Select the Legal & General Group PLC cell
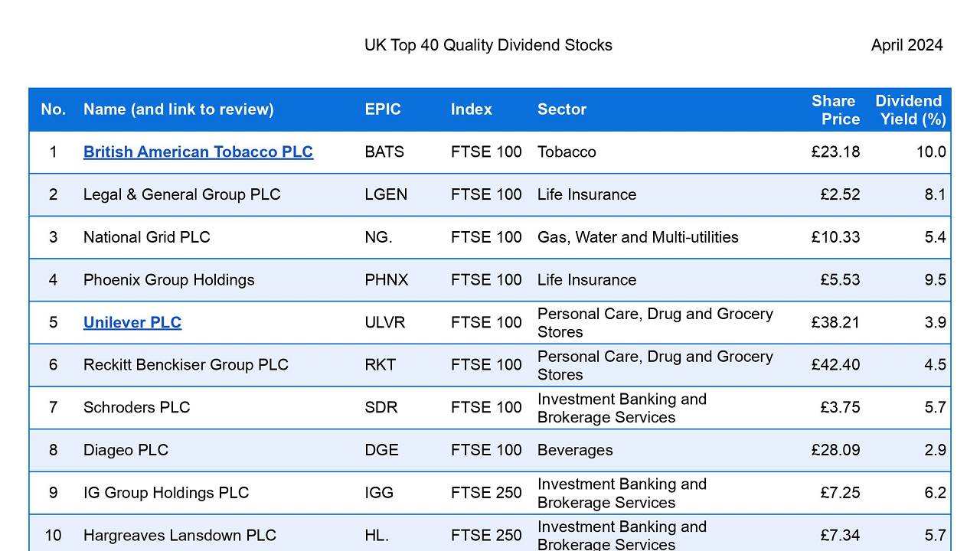This screenshot has height=551, width=980. tap(182, 194)
